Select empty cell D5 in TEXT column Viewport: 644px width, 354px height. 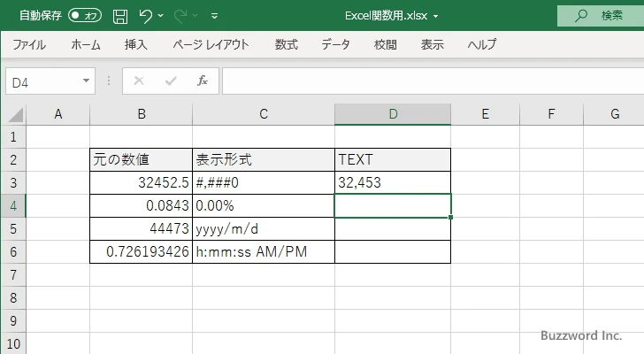tap(393, 228)
